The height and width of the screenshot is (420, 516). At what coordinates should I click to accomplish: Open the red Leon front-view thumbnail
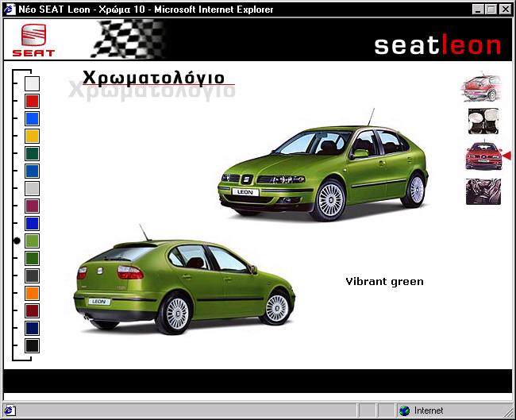point(483,156)
